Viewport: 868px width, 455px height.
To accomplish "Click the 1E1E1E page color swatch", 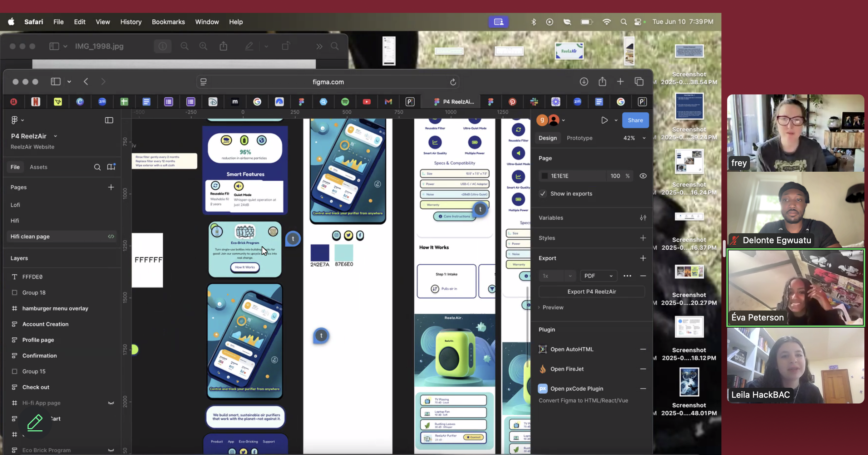I will (x=544, y=176).
